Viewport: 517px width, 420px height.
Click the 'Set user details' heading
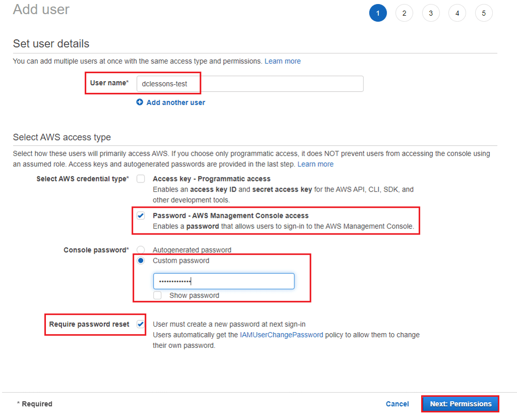[51, 43]
